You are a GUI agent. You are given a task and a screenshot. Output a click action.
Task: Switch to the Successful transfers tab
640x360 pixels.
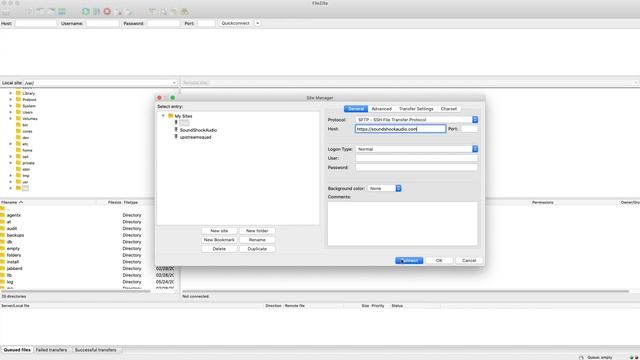click(96, 350)
